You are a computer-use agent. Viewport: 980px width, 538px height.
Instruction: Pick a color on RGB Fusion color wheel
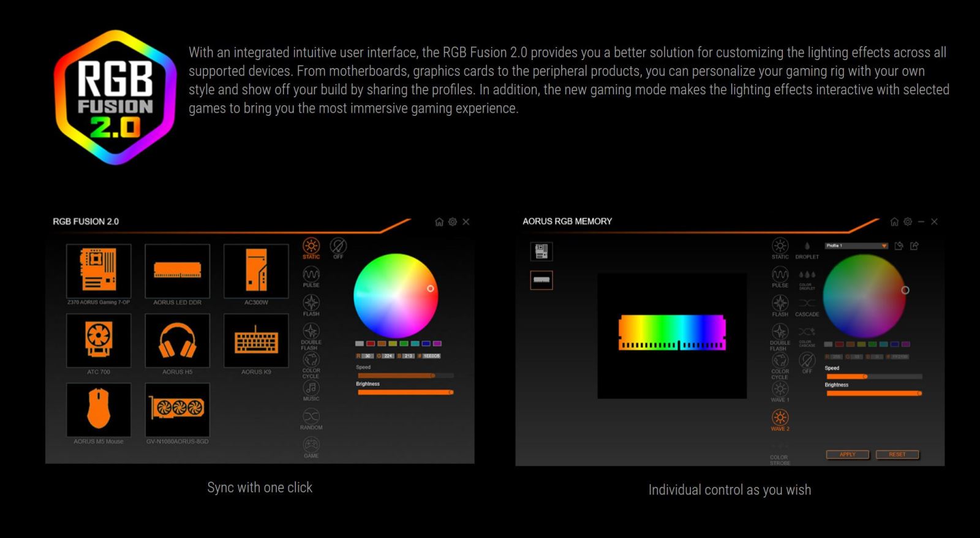[396, 296]
